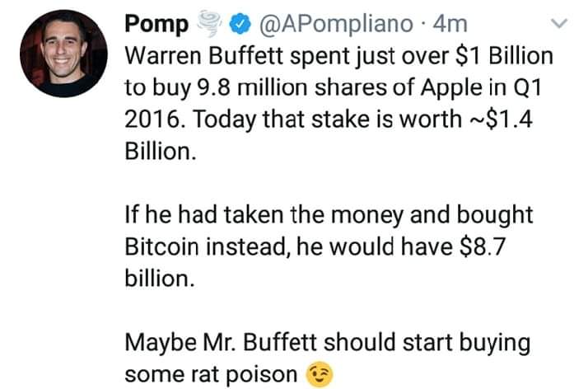Click the words "rat poison"
Viewport: 588px width, 389px height.
[245, 373]
